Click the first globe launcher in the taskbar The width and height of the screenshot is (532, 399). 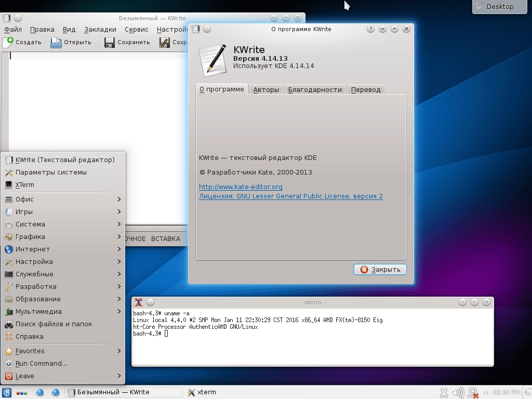pos(40,393)
